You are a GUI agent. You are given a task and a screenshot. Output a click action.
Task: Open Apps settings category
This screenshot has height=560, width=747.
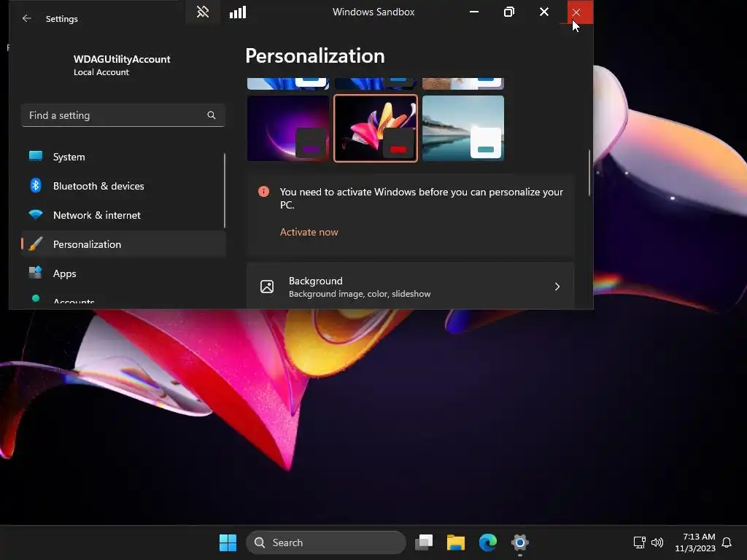tap(123, 273)
